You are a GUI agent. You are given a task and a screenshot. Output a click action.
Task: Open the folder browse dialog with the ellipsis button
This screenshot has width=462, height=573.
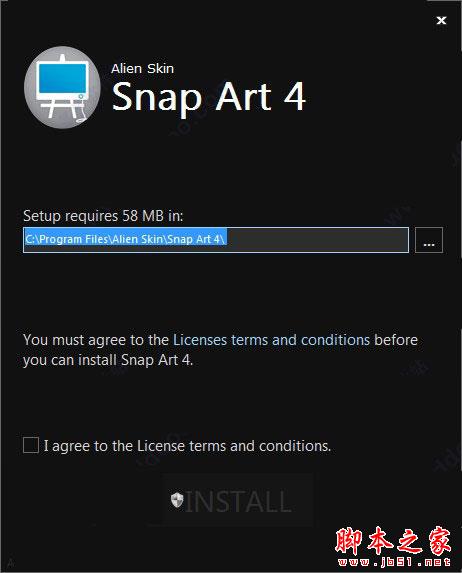(x=429, y=240)
